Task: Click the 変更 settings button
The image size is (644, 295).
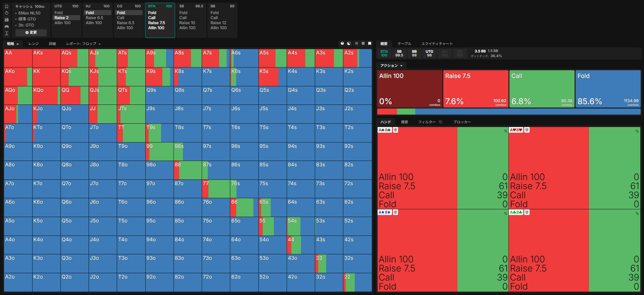Action: [x=31, y=33]
